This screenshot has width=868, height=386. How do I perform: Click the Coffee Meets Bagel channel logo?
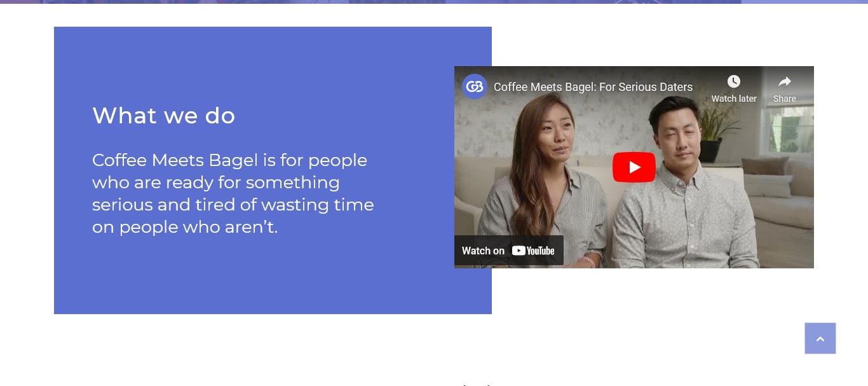coord(475,86)
